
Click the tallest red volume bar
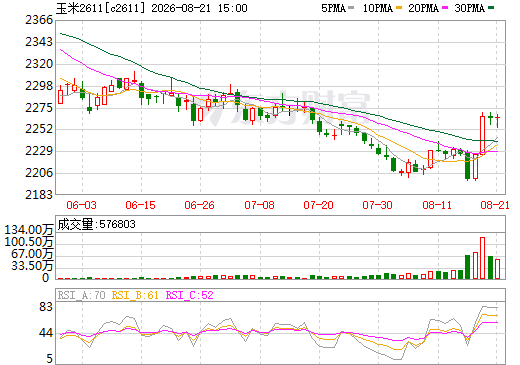482,258
